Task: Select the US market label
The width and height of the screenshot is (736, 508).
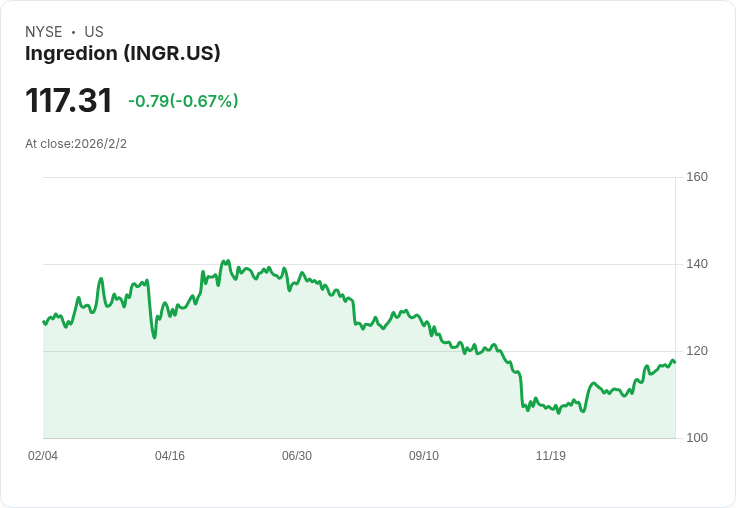Action: (x=94, y=32)
